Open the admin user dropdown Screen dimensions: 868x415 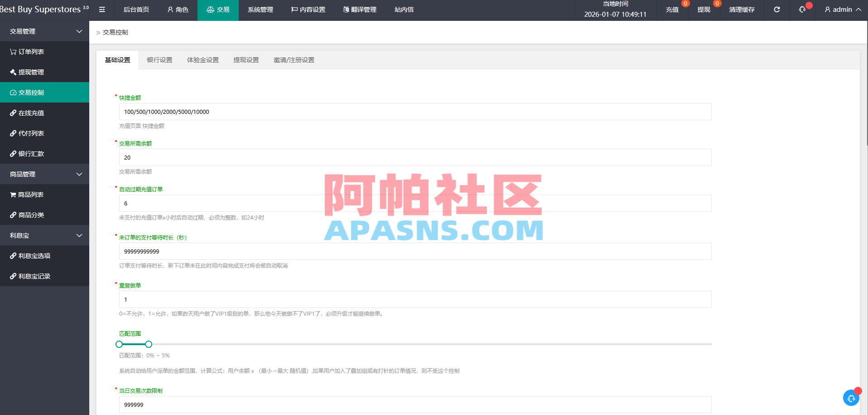[x=843, y=10]
